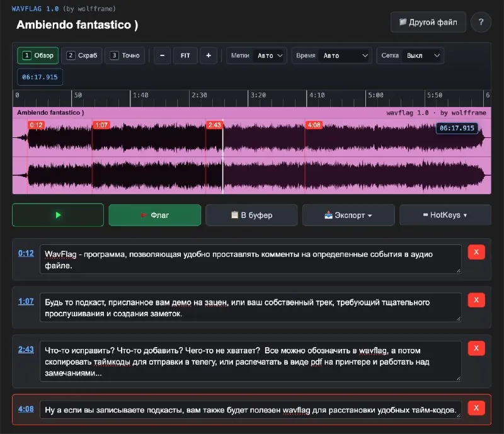Edit the 2:43 comment text field

click(x=251, y=362)
